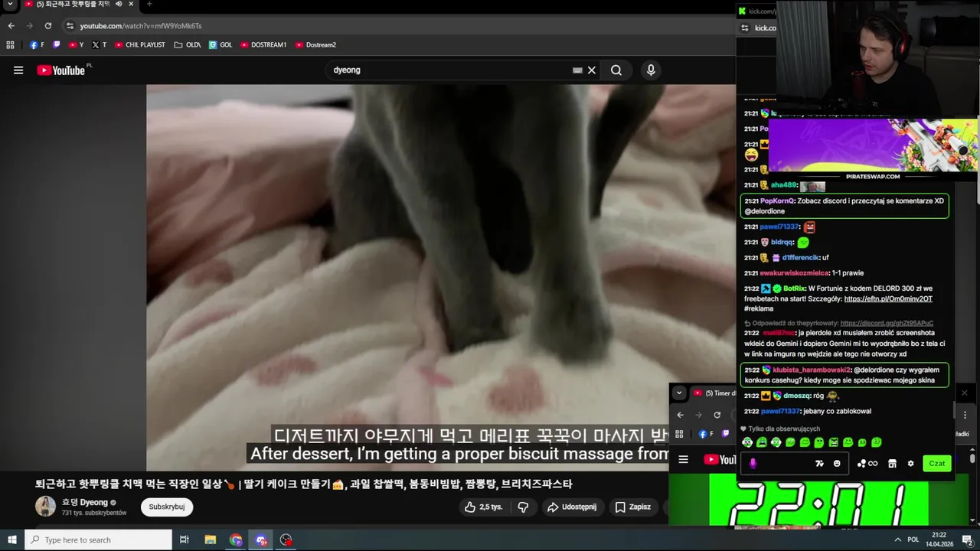This screenshot has width=980, height=551.
Task: Open the DOSTREAM1 bookmark
Action: point(263,45)
